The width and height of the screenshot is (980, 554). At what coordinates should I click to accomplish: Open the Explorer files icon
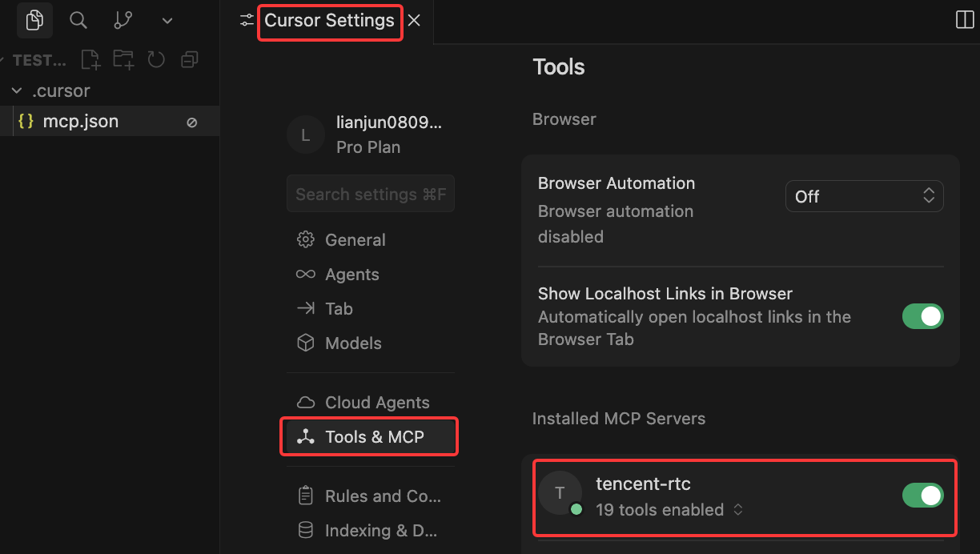click(34, 21)
